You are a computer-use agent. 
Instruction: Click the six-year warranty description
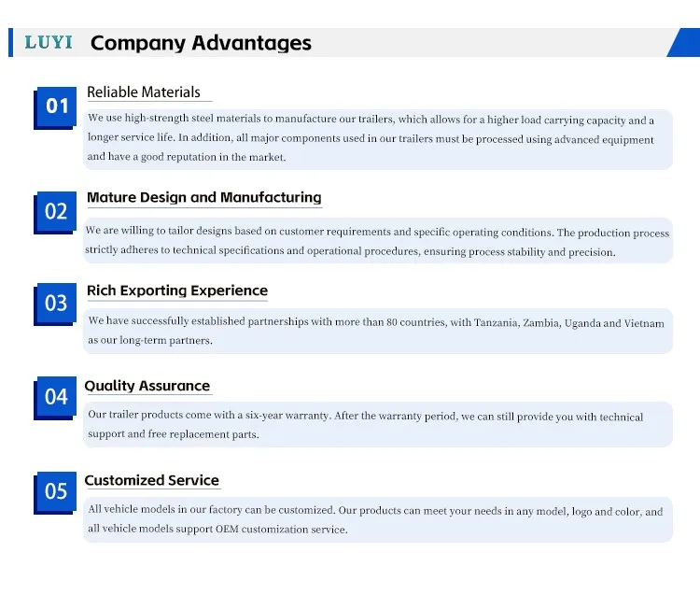point(365,425)
